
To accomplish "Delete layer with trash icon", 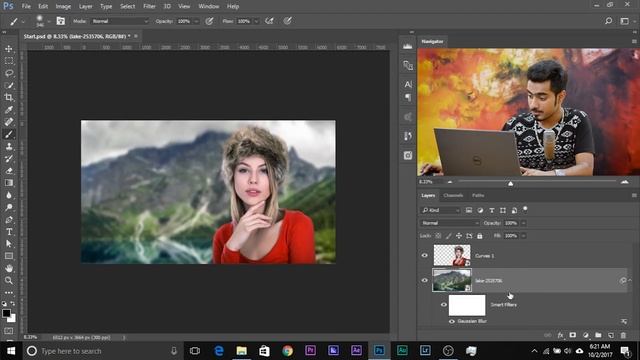I will click(x=623, y=335).
